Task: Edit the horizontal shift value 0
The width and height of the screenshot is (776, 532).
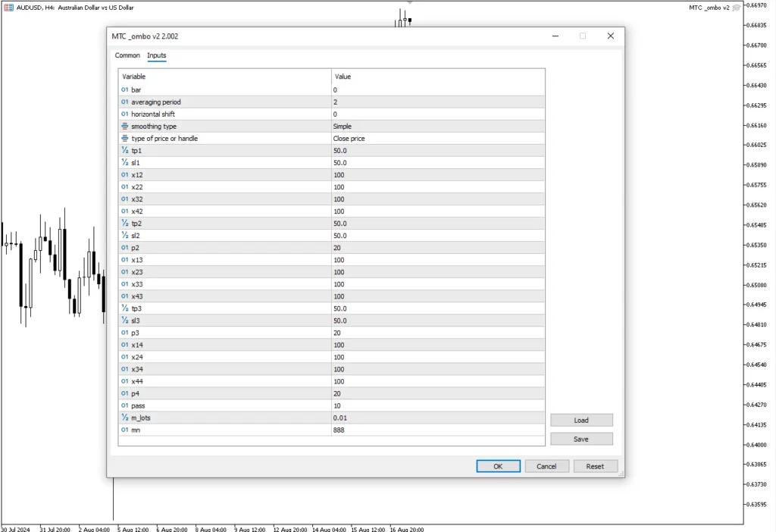Action: (438, 114)
